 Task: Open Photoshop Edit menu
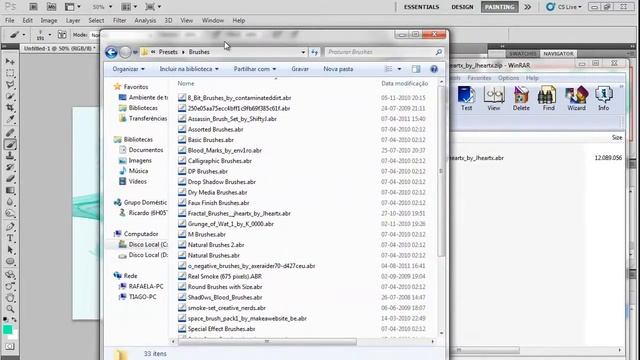(x=27, y=20)
